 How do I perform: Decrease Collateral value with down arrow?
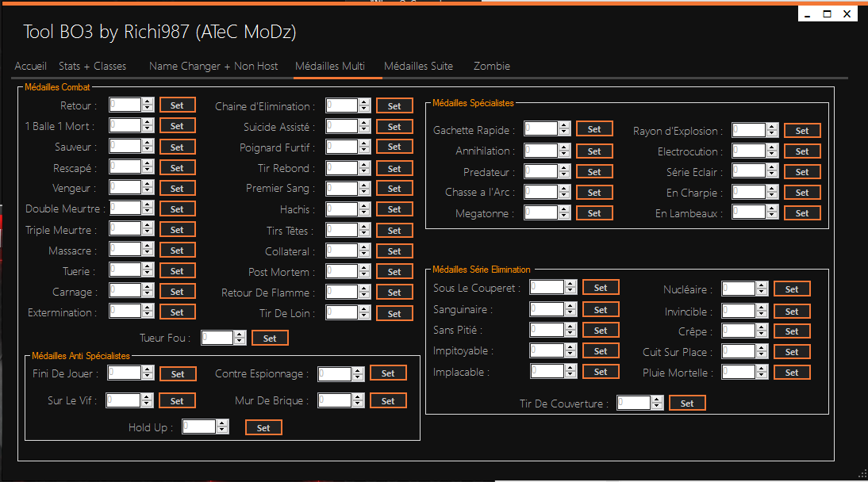[364, 254]
